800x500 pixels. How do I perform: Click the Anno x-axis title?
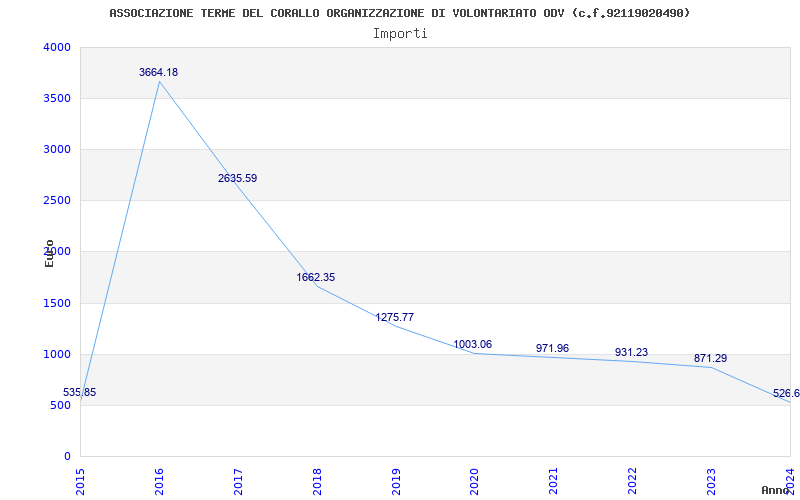point(775,490)
